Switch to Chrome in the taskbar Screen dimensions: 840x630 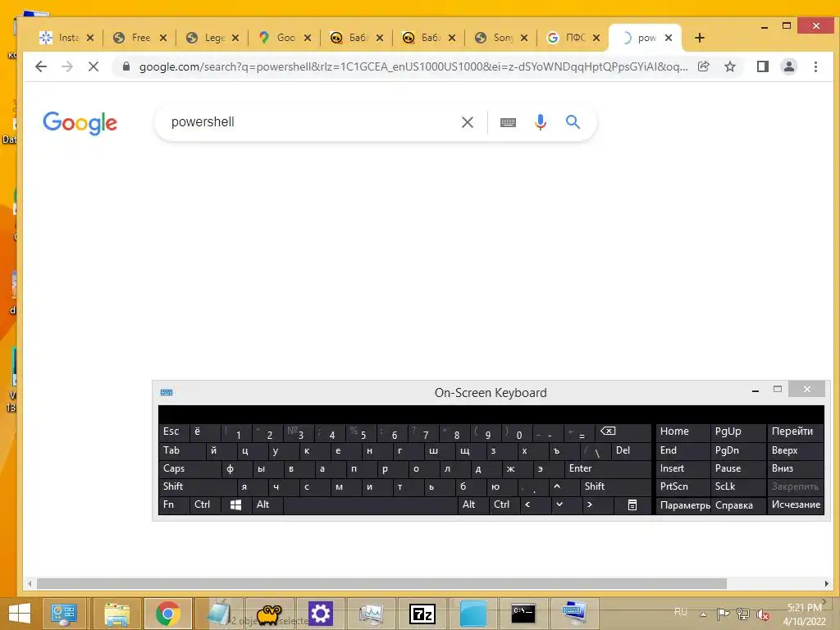click(x=167, y=614)
